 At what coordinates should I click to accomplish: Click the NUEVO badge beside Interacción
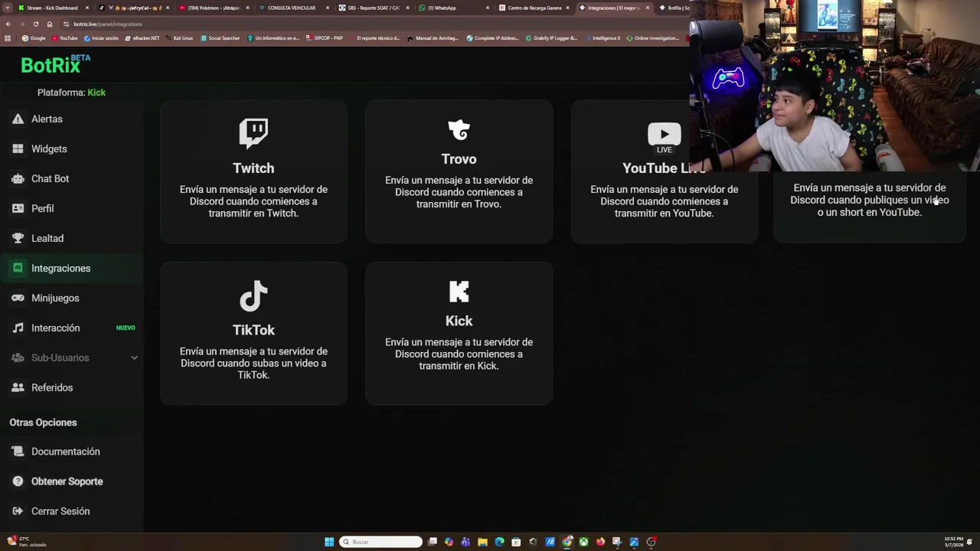126,328
